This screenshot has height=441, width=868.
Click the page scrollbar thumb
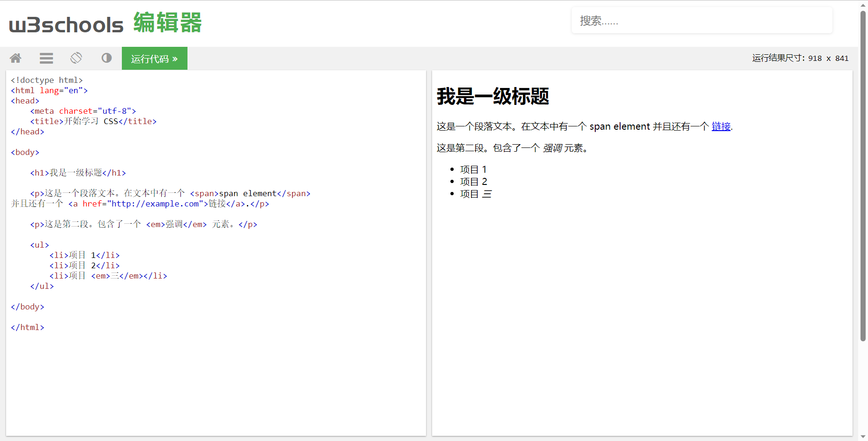tap(863, 176)
